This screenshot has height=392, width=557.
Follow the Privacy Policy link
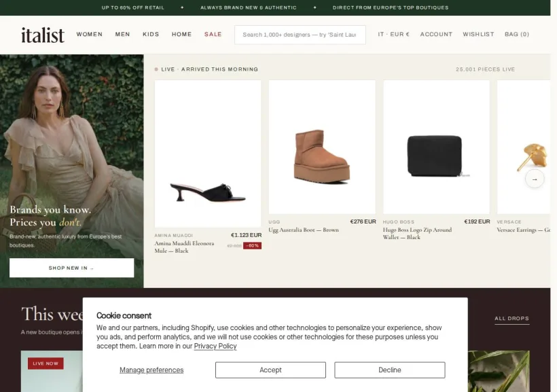215,346
